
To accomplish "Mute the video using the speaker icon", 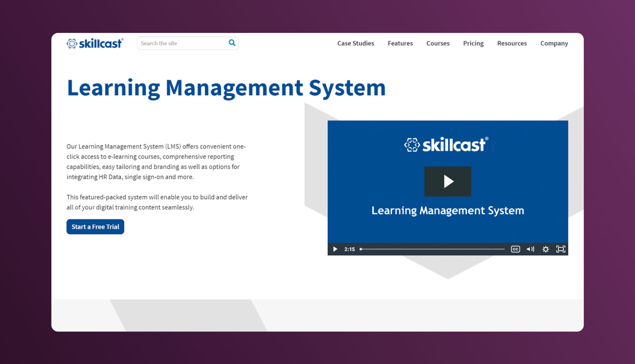I will [530, 249].
